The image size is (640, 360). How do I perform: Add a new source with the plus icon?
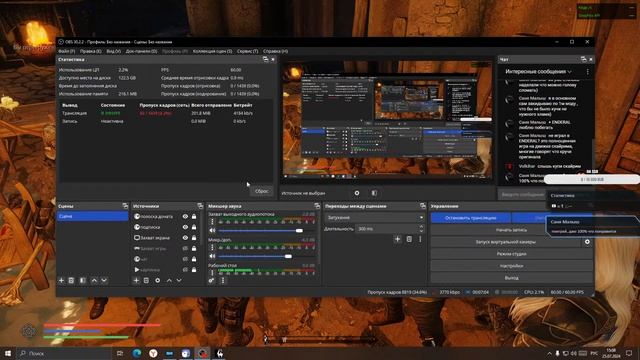coord(136,280)
